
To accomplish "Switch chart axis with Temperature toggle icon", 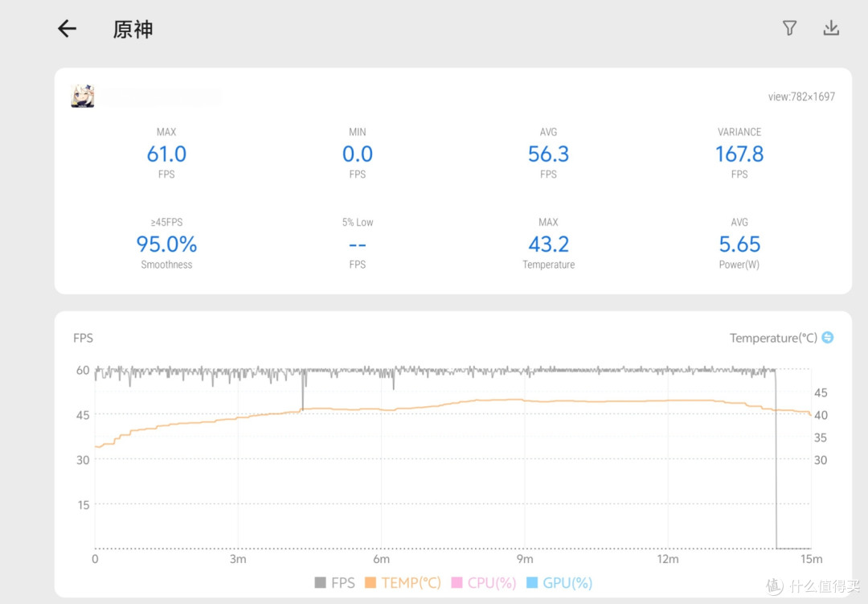I will coord(828,338).
